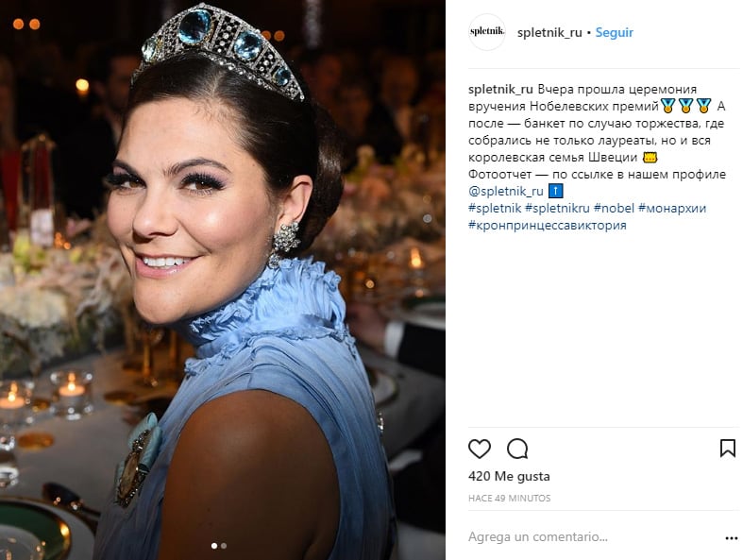Image resolution: width=743 pixels, height=560 pixels.
Task: Click the main post photo
Action: pos(223,280)
